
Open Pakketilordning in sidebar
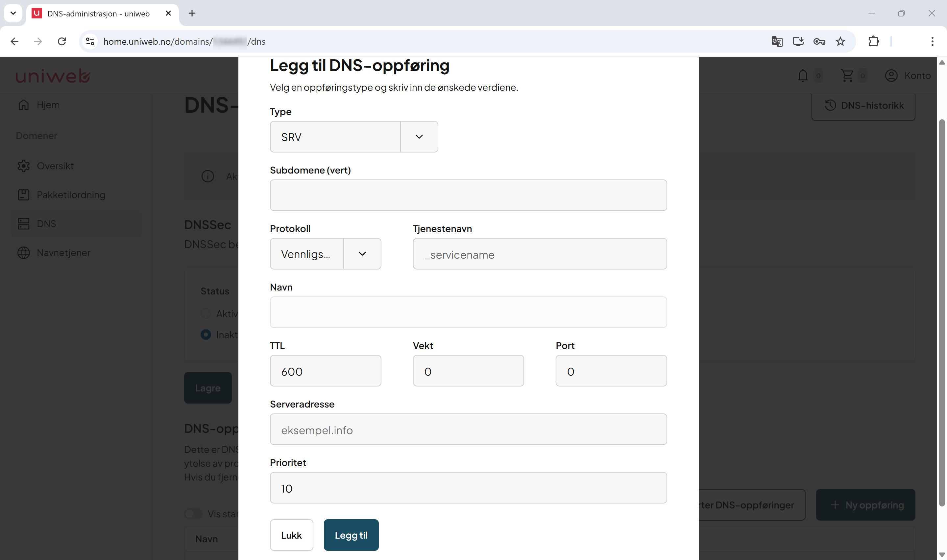(x=71, y=195)
